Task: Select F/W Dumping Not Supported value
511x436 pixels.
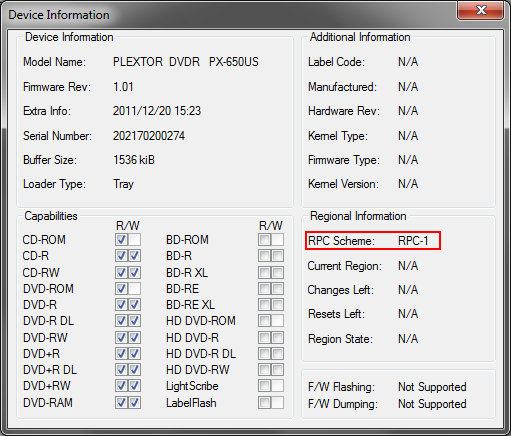Action: pyautogui.click(x=432, y=404)
